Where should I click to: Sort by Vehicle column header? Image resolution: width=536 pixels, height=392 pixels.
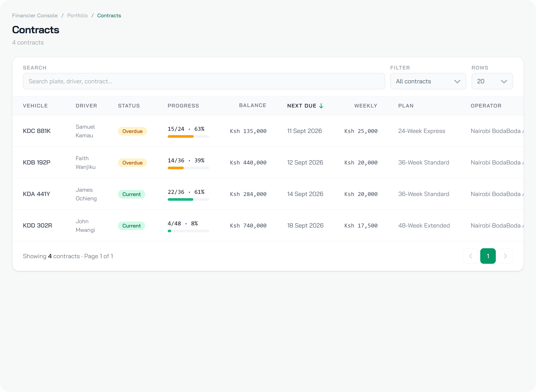point(35,106)
